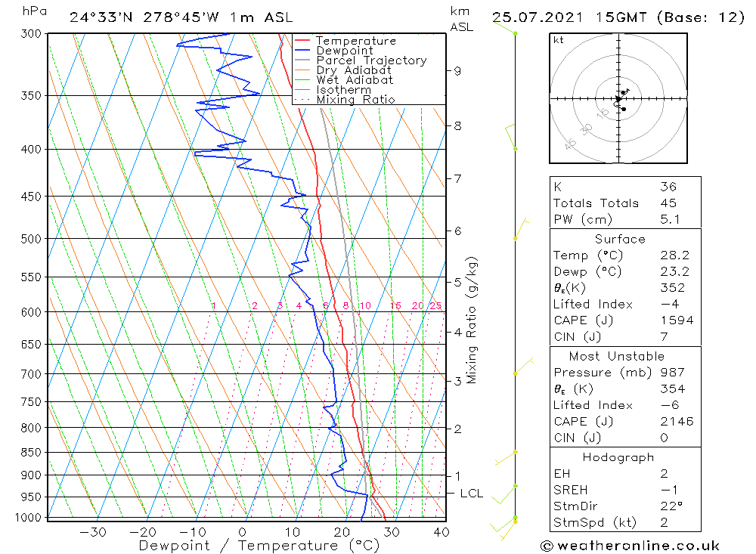Click the Mixing Ratio (g/kg) axis title

click(471, 320)
